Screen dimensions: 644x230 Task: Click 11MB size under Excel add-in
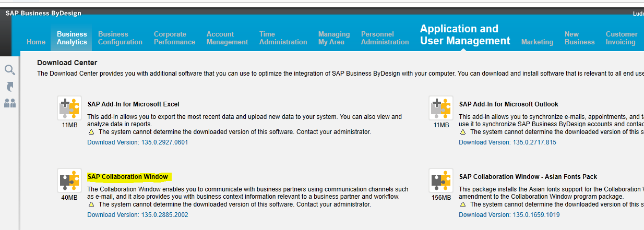pyautogui.click(x=69, y=125)
